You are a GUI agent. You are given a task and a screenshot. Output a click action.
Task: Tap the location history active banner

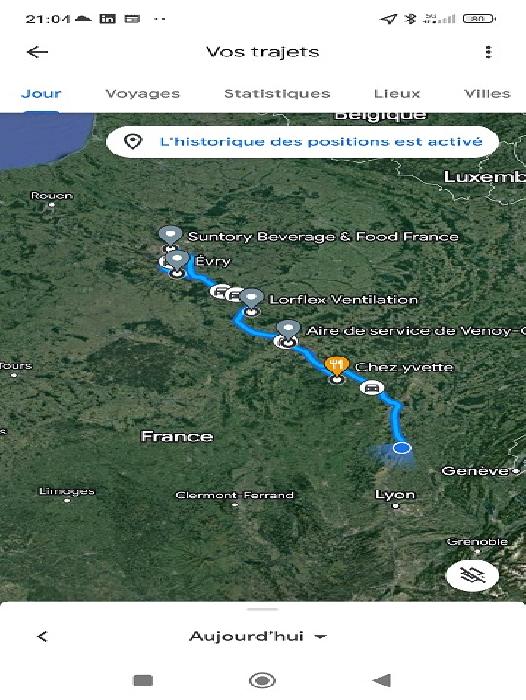[x=302, y=142]
